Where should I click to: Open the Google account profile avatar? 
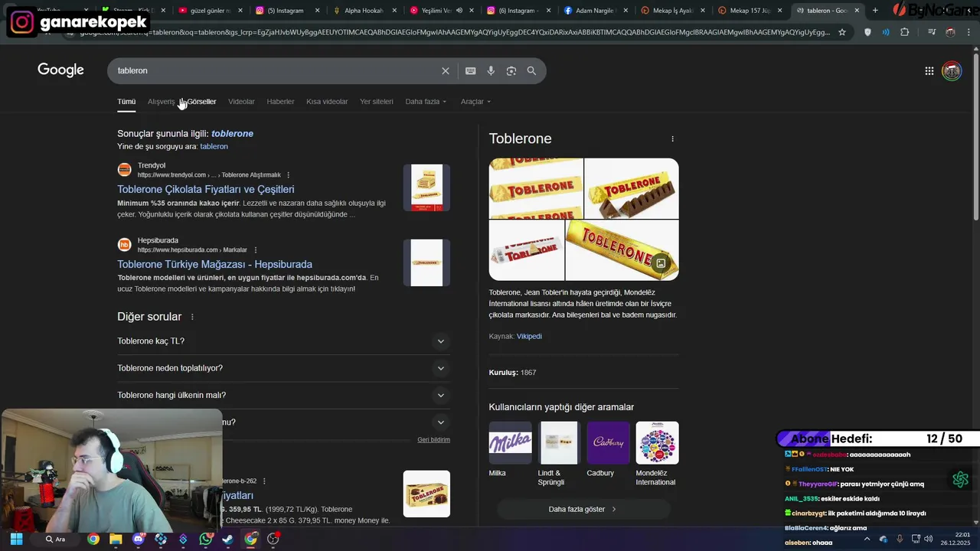coord(952,70)
